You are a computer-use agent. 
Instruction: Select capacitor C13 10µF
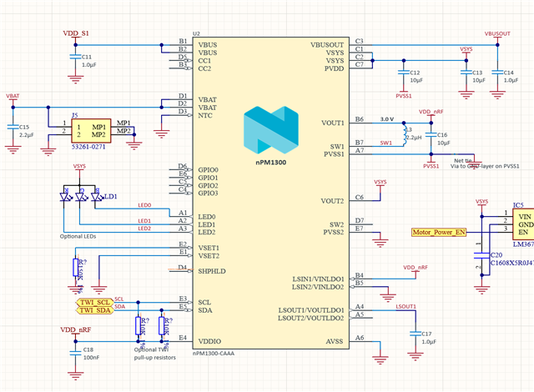point(466,73)
